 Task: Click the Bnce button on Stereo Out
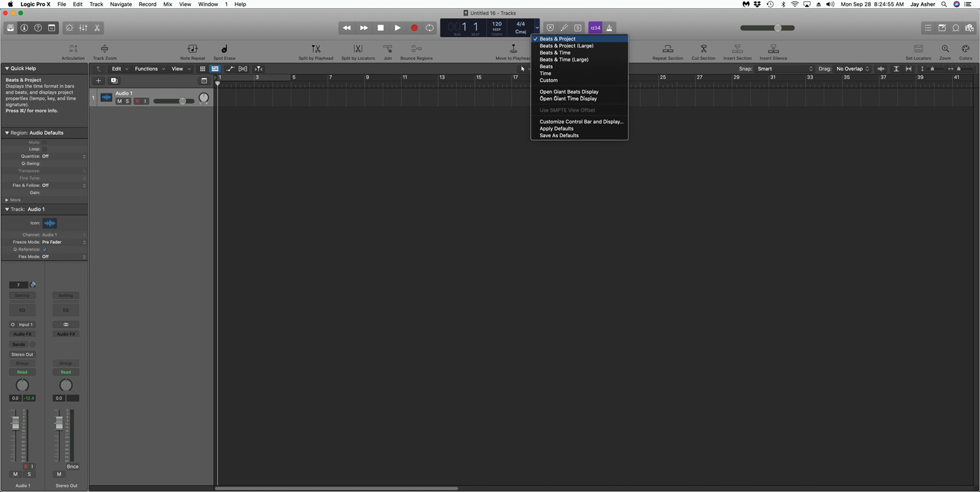click(73, 466)
